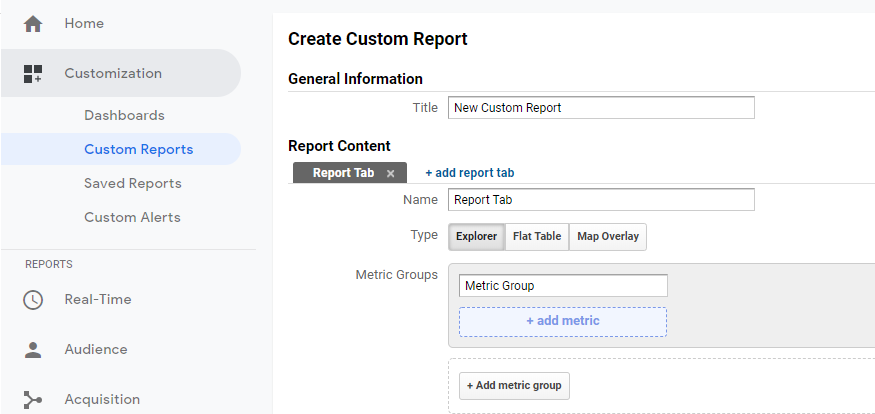The height and width of the screenshot is (414, 875).
Task: Choose the Map Overlay type
Action: pyautogui.click(x=608, y=237)
